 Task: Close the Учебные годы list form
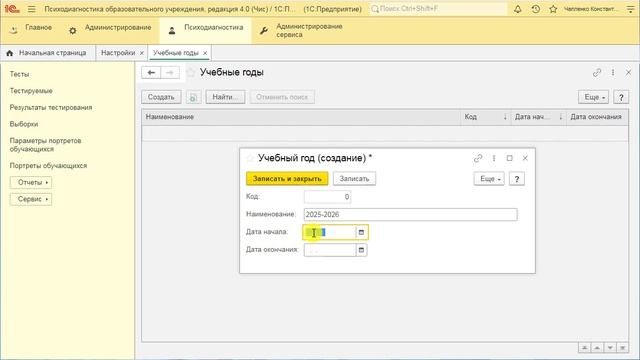click(x=628, y=73)
